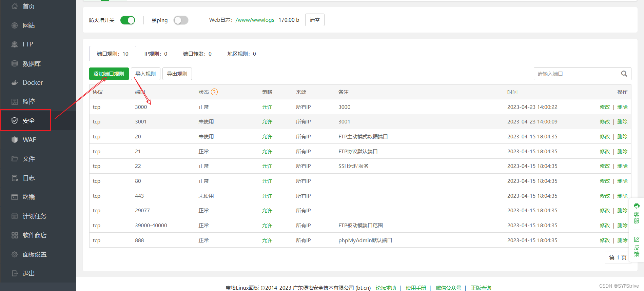644x291 pixels.
Task: Click the port 39000-40000 cell
Action: point(151,225)
